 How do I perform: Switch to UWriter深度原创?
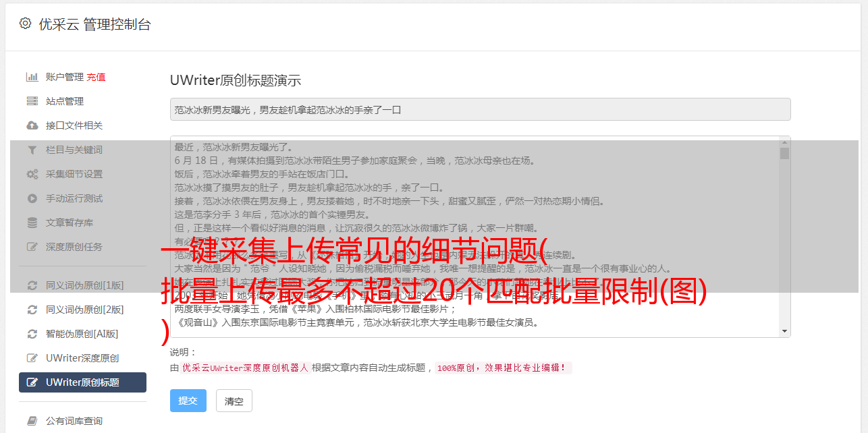tap(82, 358)
